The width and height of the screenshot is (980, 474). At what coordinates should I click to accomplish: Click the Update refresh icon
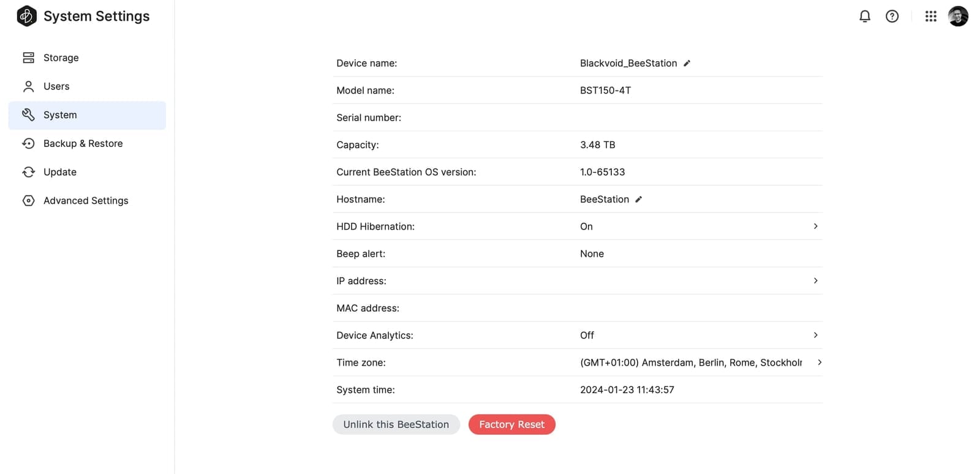point(28,172)
